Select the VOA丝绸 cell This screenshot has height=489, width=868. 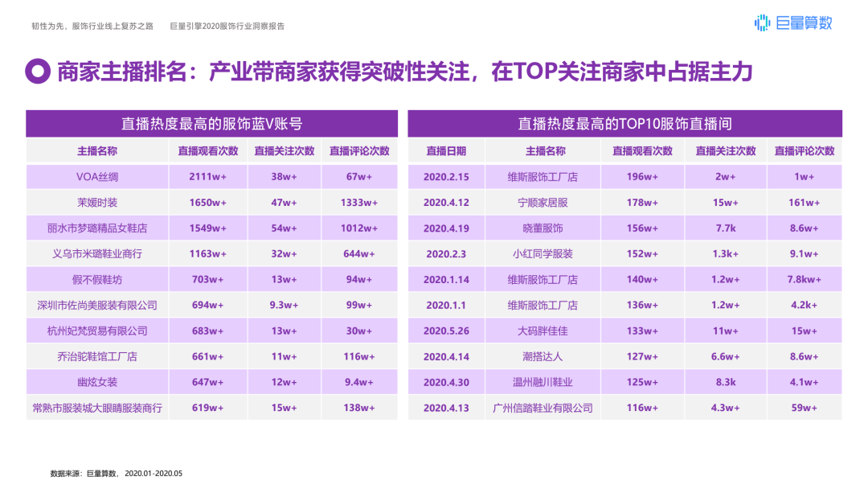tap(97, 177)
